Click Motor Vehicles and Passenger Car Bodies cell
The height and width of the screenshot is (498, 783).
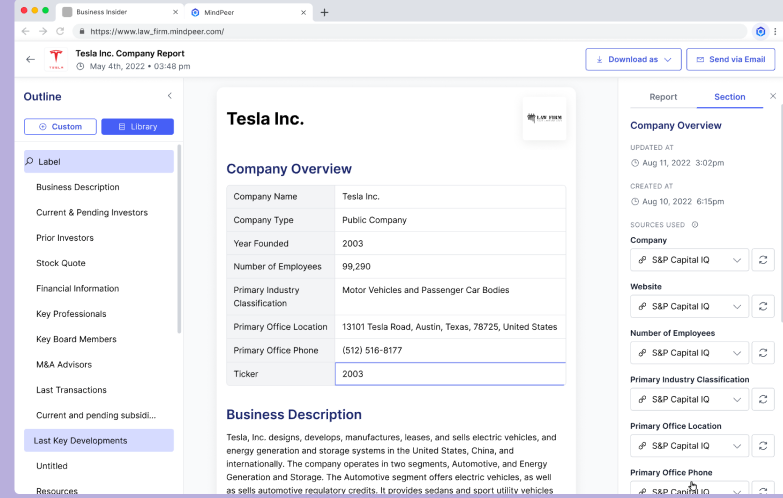click(x=450, y=297)
